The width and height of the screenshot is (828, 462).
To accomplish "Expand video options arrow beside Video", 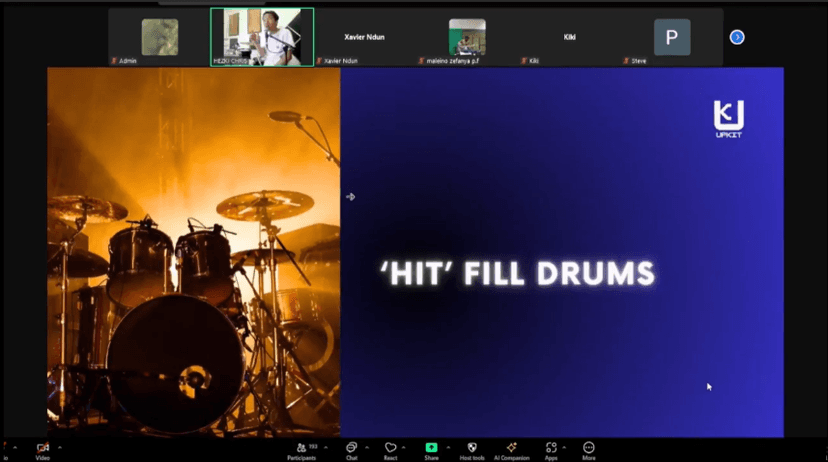I will (x=60, y=447).
